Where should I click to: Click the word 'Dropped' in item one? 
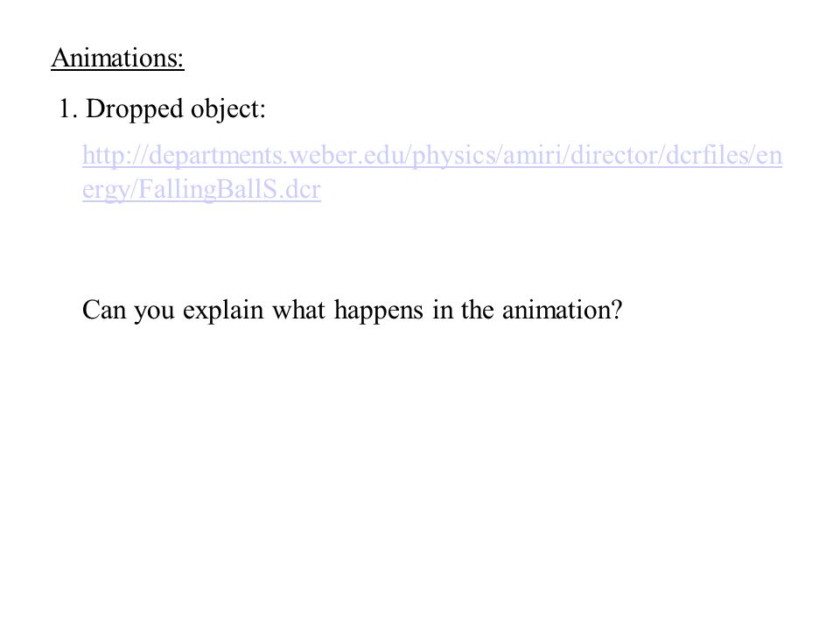click(135, 109)
